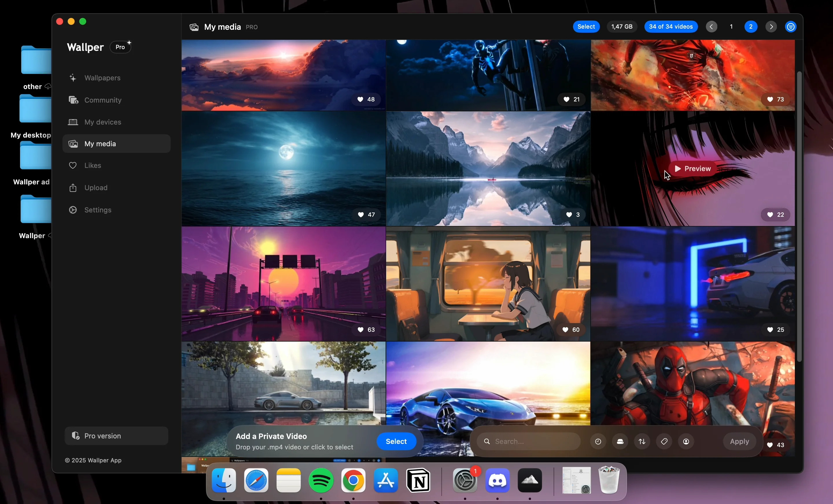The height and width of the screenshot is (504, 833).
Task: Click the '© 2025 Wallper App' footer text
Action: coord(93,460)
